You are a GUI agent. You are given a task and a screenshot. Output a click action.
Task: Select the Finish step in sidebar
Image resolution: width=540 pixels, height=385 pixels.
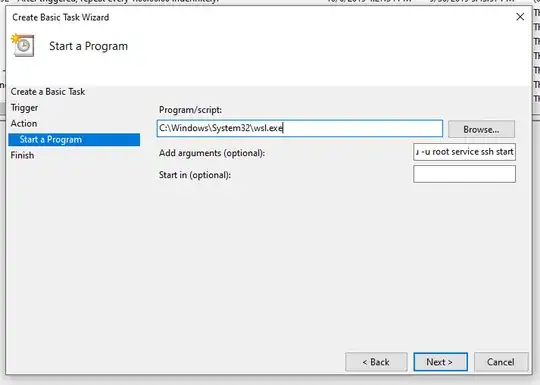[22, 155]
